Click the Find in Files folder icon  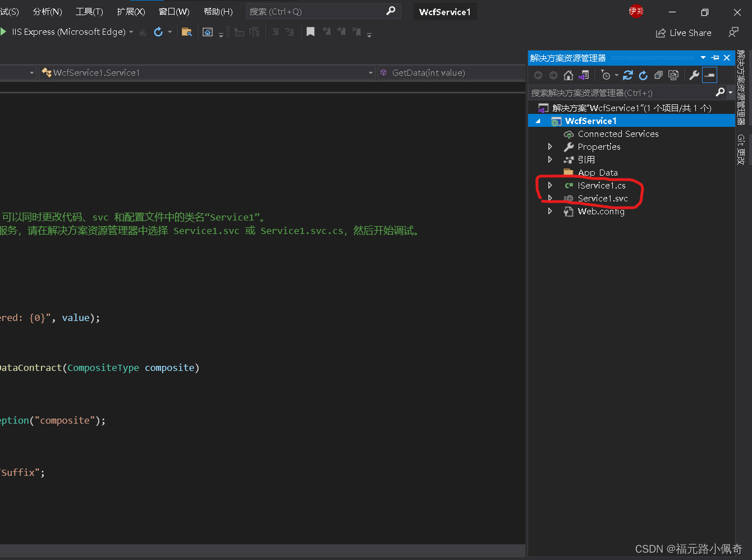pyautogui.click(x=187, y=32)
